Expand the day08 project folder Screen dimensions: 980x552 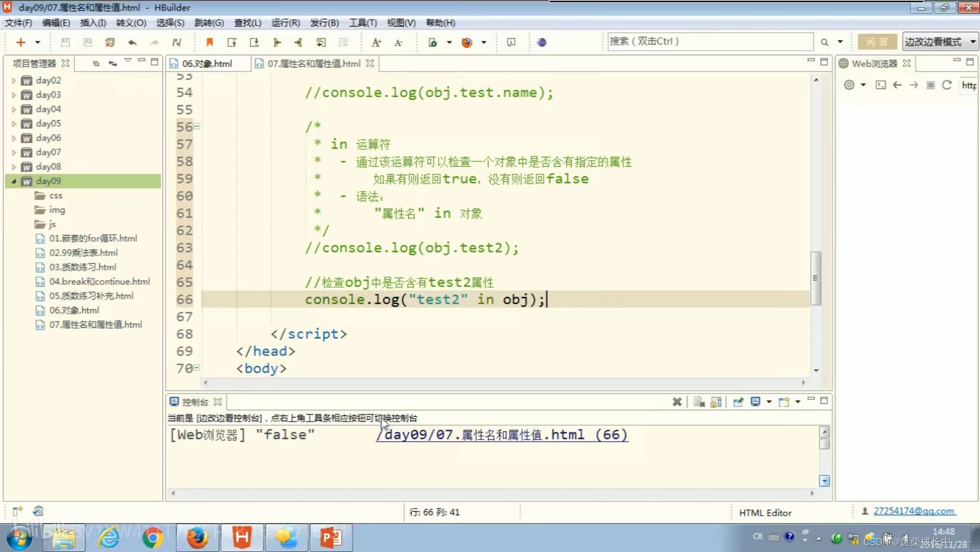click(x=14, y=167)
